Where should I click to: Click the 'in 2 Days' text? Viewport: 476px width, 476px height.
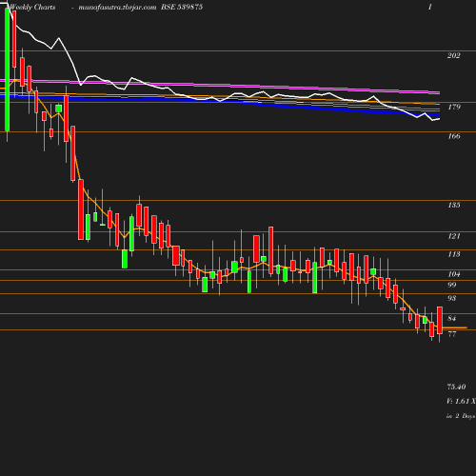click(x=461, y=416)
